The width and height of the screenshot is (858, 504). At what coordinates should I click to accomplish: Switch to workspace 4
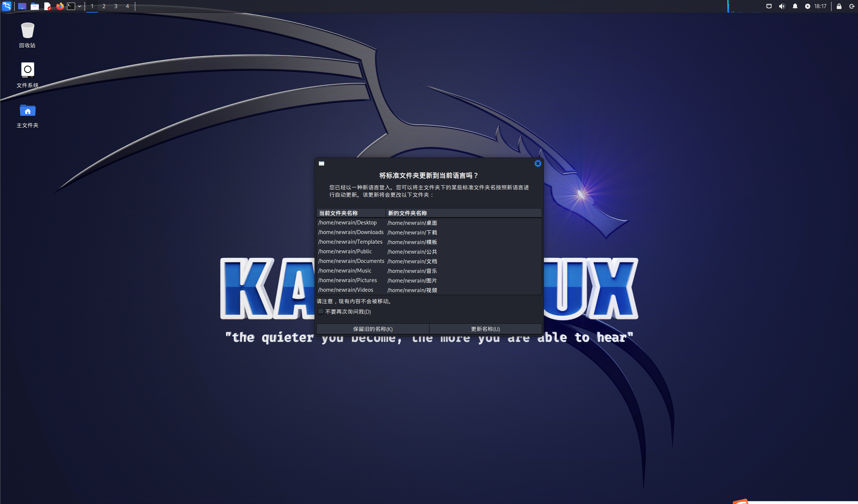[127, 6]
